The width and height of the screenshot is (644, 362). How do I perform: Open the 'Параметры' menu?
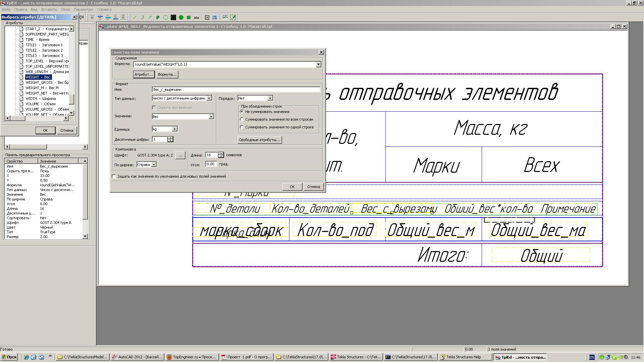[83, 9]
